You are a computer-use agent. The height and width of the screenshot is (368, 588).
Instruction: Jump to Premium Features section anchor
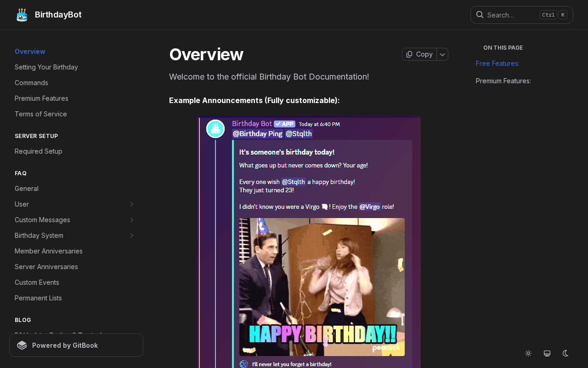[x=503, y=81]
